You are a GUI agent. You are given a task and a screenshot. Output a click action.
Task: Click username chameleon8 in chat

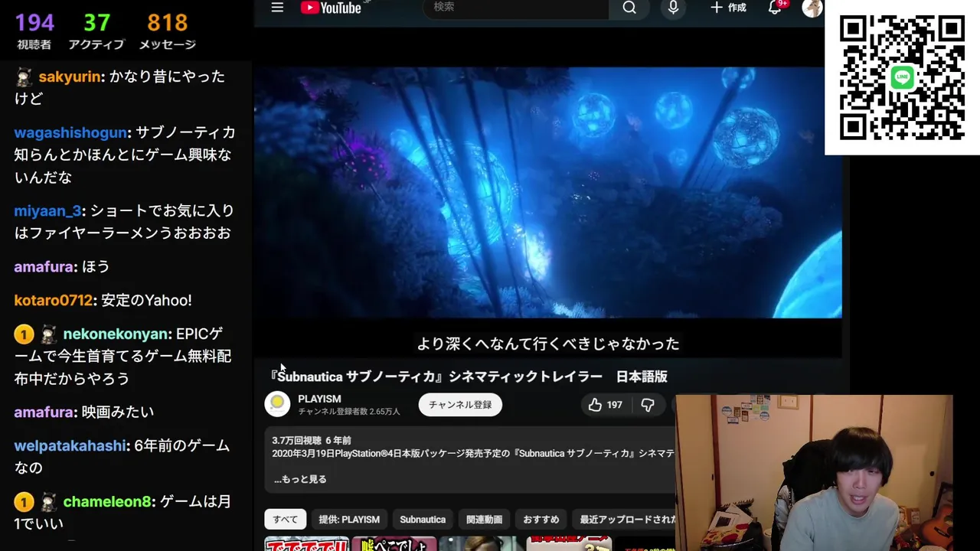[108, 501]
